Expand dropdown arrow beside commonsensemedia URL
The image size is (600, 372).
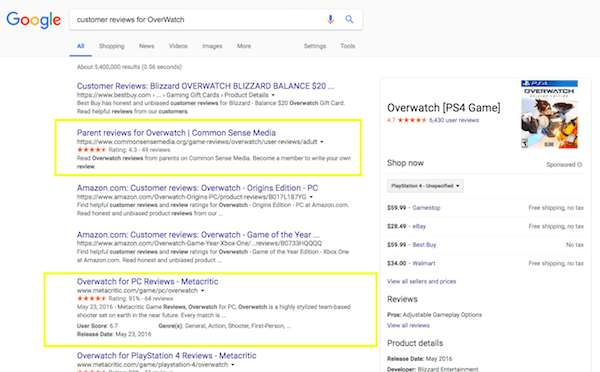click(x=322, y=142)
